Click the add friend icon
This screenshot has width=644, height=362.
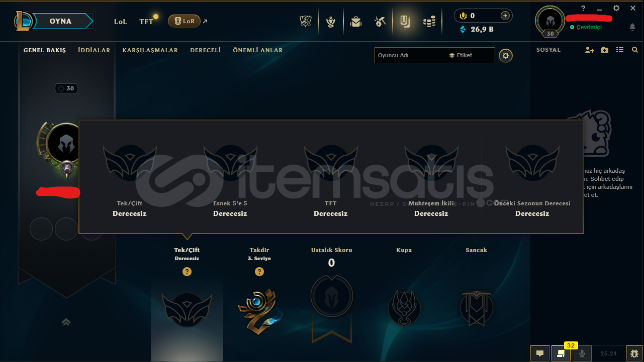590,50
